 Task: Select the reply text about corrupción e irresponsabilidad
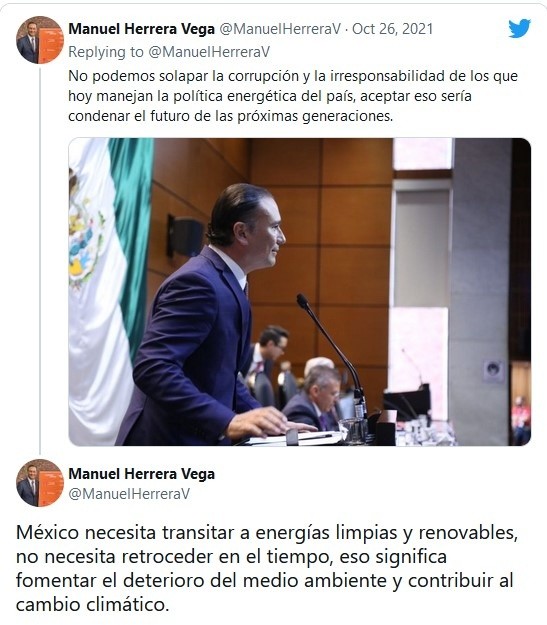(x=293, y=96)
